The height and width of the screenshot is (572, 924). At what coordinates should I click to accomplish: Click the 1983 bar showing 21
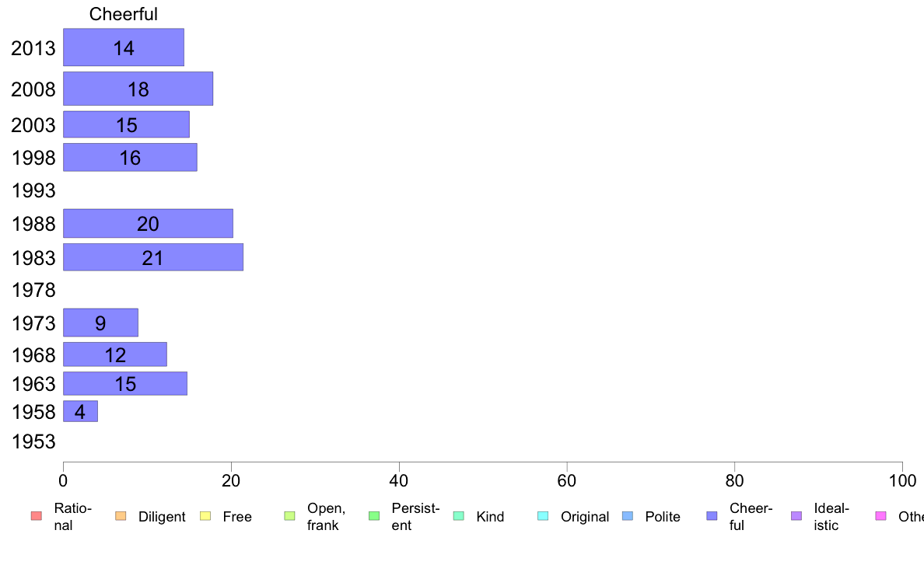pyautogui.click(x=152, y=257)
